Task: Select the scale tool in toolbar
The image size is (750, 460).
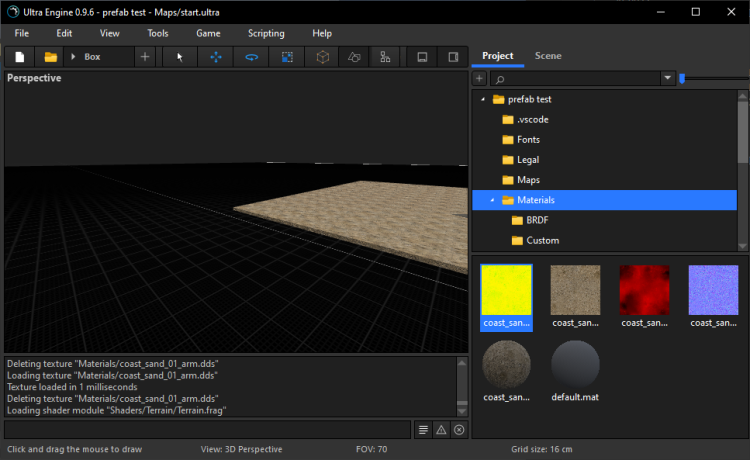Action: tap(287, 57)
